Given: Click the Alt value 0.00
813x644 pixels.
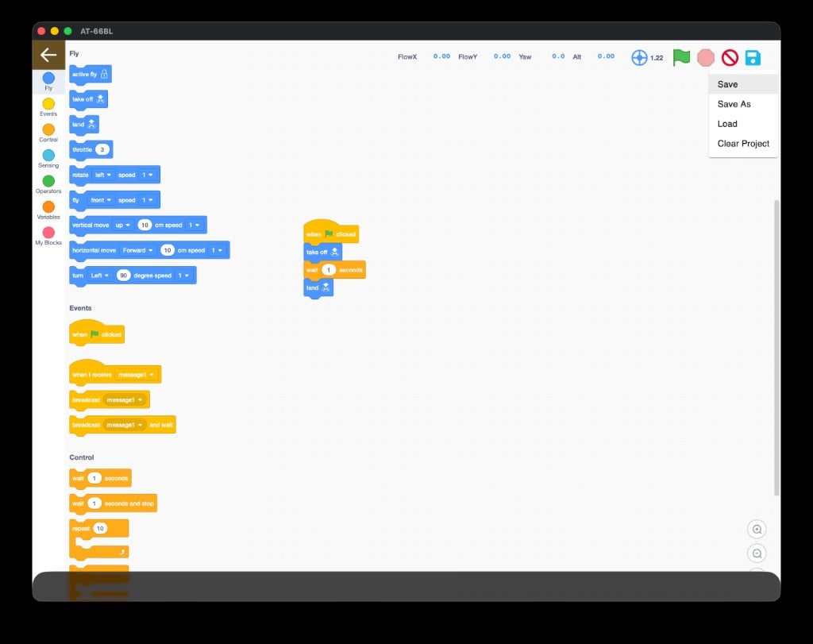Looking at the screenshot, I should click(x=606, y=56).
